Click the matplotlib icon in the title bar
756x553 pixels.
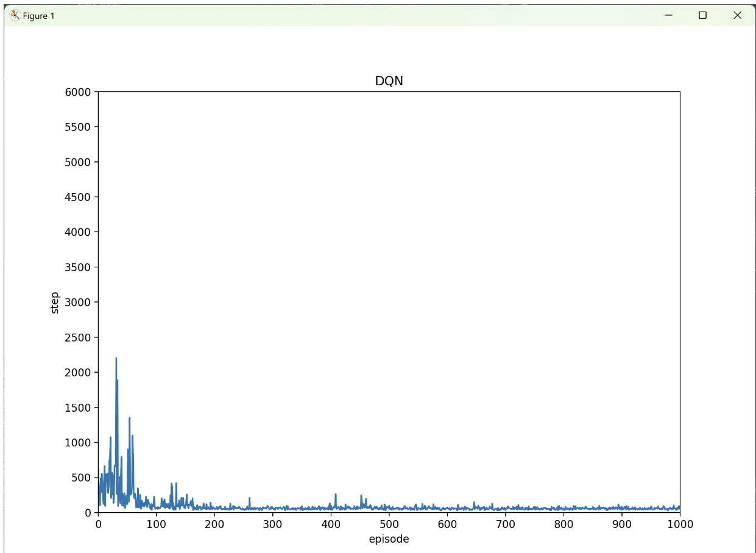[15, 15]
